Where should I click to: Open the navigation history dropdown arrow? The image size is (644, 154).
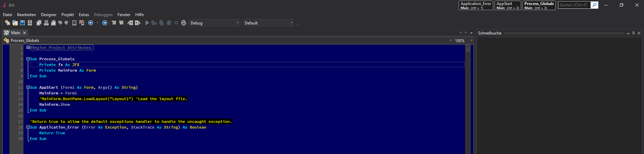pyautogui.click(x=98, y=23)
